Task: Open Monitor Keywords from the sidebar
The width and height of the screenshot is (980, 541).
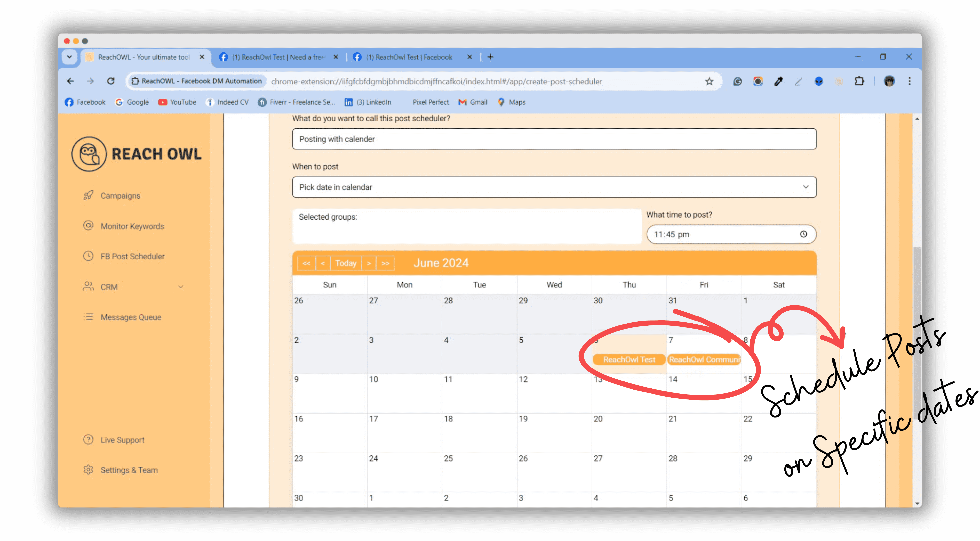Action: pos(132,226)
